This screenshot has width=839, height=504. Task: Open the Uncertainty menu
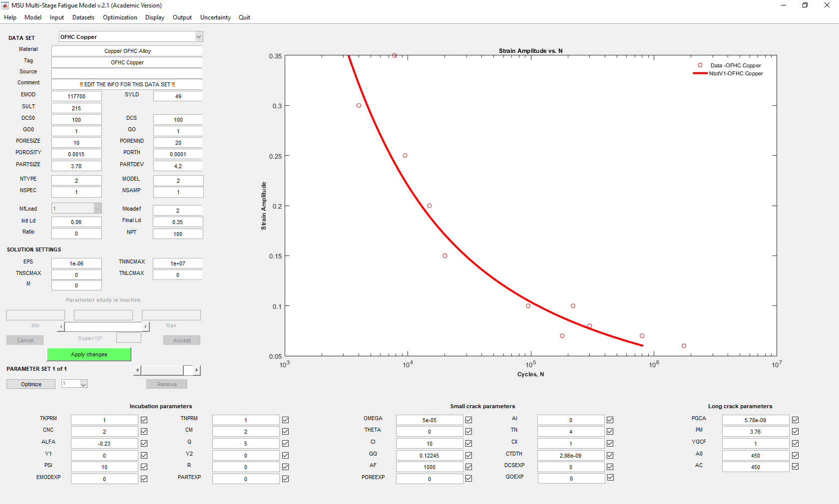(x=215, y=17)
